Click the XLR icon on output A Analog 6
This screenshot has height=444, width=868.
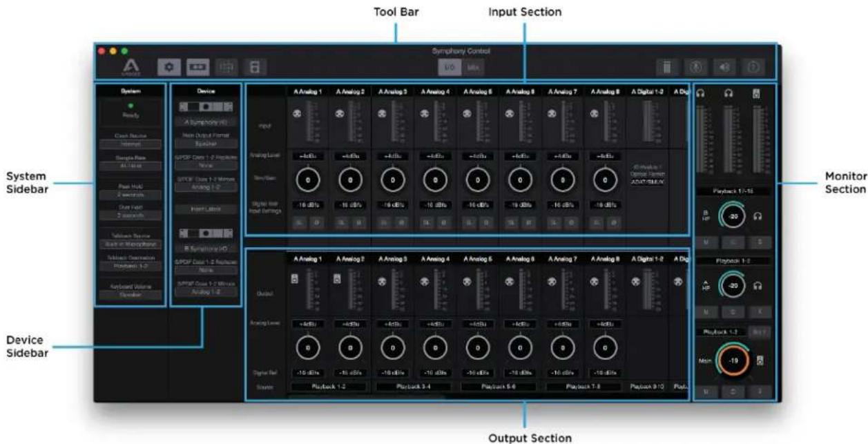point(511,281)
